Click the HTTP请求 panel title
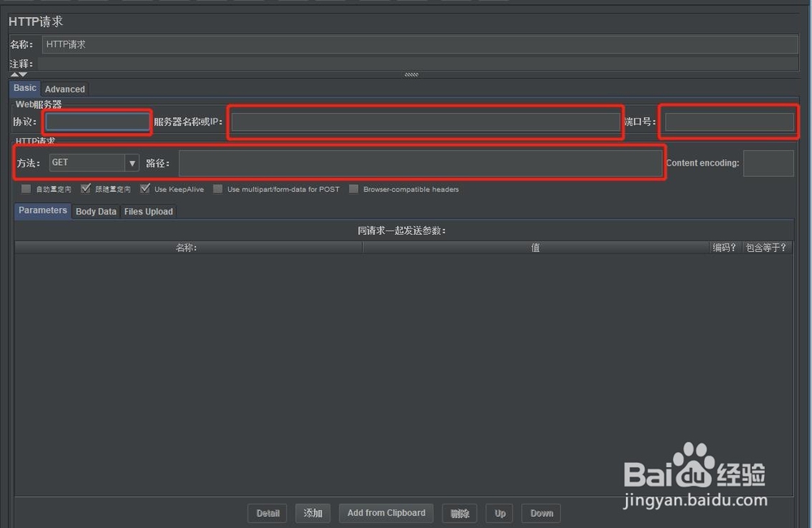This screenshot has height=528, width=812. [x=36, y=21]
